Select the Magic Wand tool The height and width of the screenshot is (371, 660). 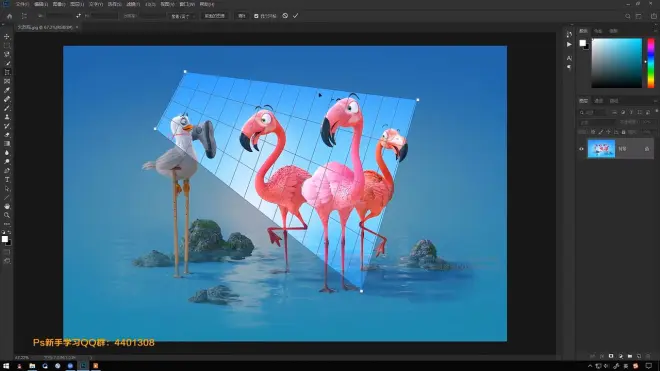point(7,63)
